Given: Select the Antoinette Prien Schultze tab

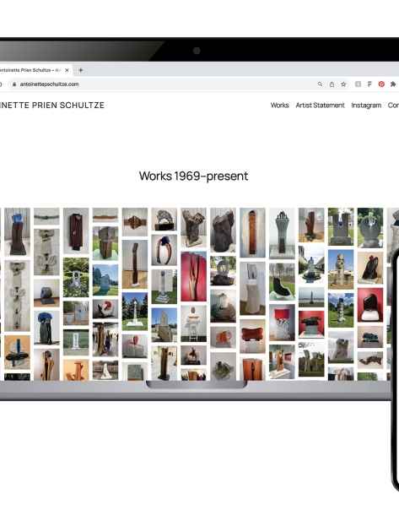Looking at the screenshot, I should point(34,70).
